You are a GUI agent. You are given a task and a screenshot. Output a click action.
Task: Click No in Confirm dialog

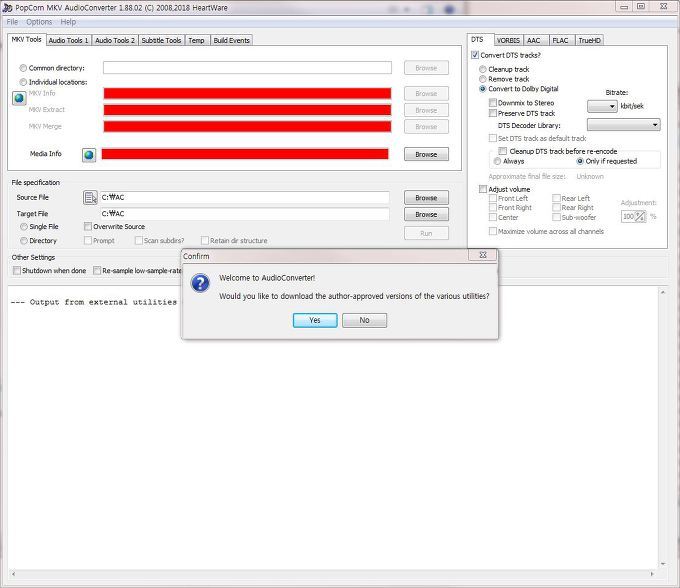[364, 320]
